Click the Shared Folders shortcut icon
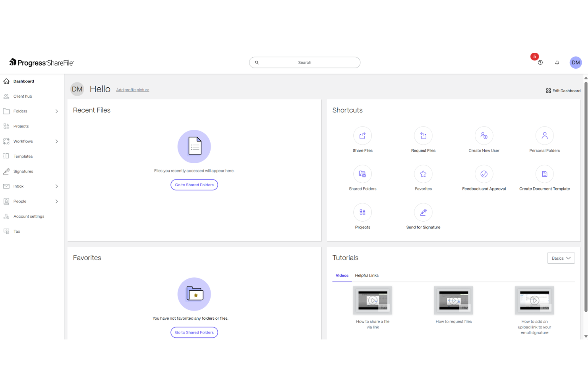Screen dimensions: 588x392 click(363, 174)
